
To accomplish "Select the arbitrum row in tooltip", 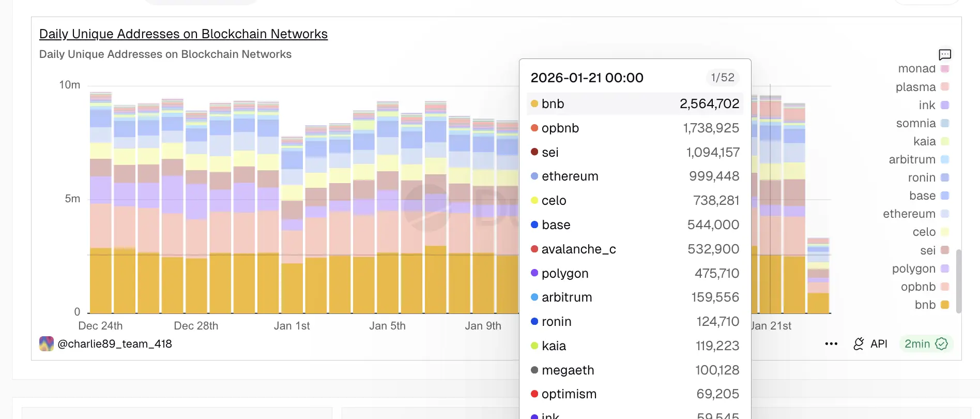I will 635,297.
